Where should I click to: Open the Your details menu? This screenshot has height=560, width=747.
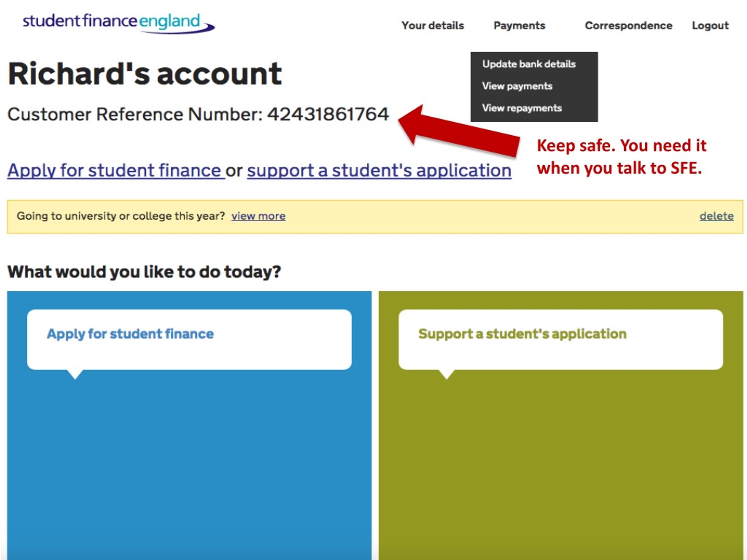click(x=433, y=26)
